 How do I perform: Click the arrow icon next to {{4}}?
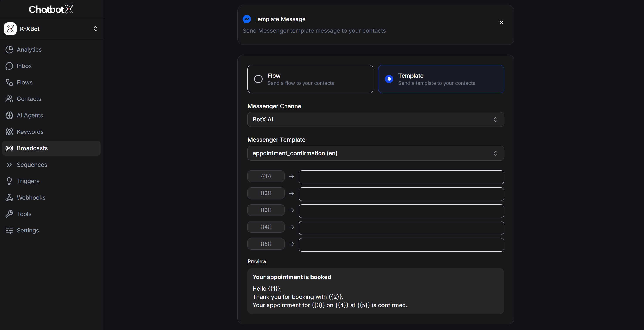[291, 227]
